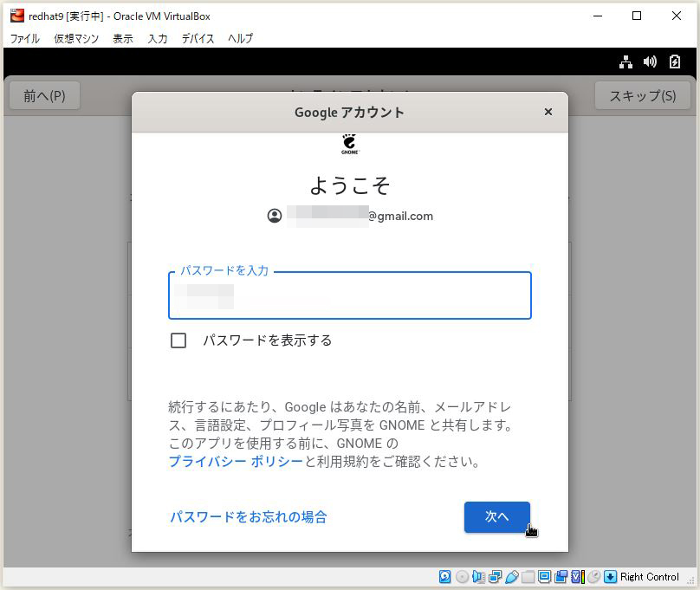This screenshot has width=700, height=590.
Task: Enable the パスワードを表示する checkbox
Action: 178,340
